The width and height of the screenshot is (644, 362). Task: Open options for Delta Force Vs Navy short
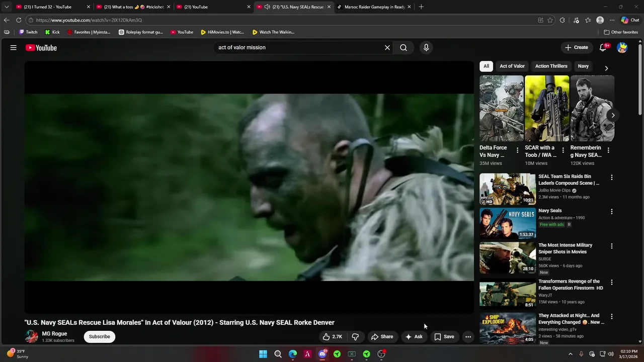click(517, 150)
